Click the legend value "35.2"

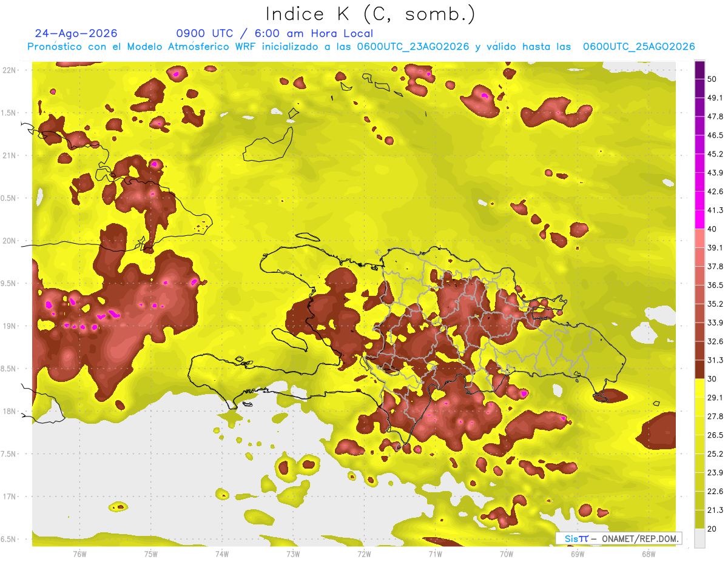[715, 304]
